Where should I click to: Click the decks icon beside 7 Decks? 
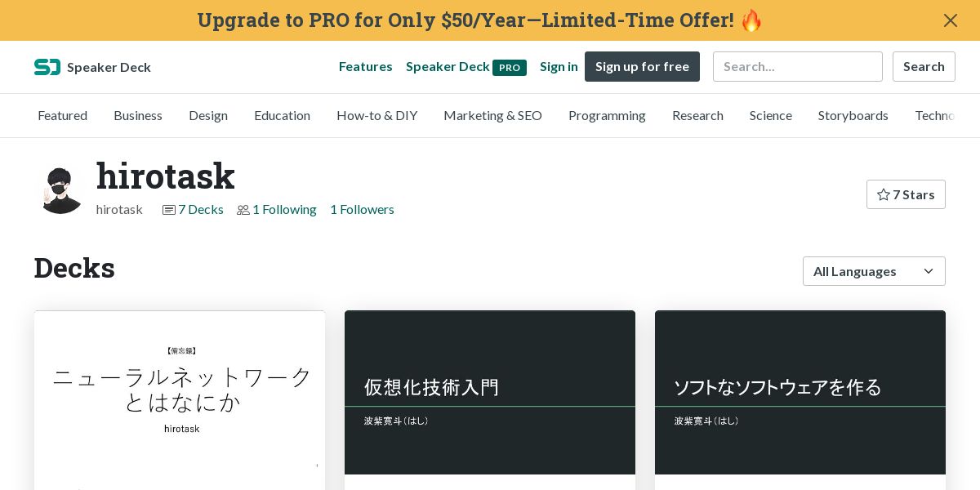pos(169,210)
